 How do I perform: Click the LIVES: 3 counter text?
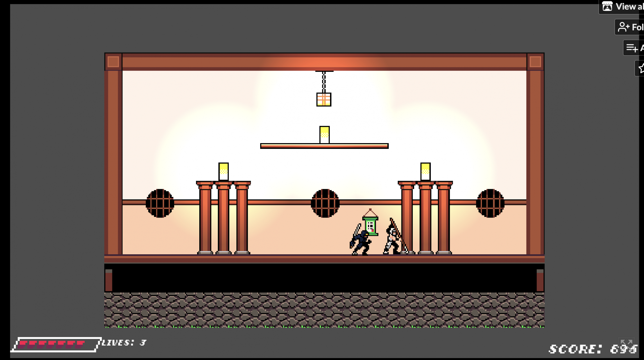click(x=124, y=343)
